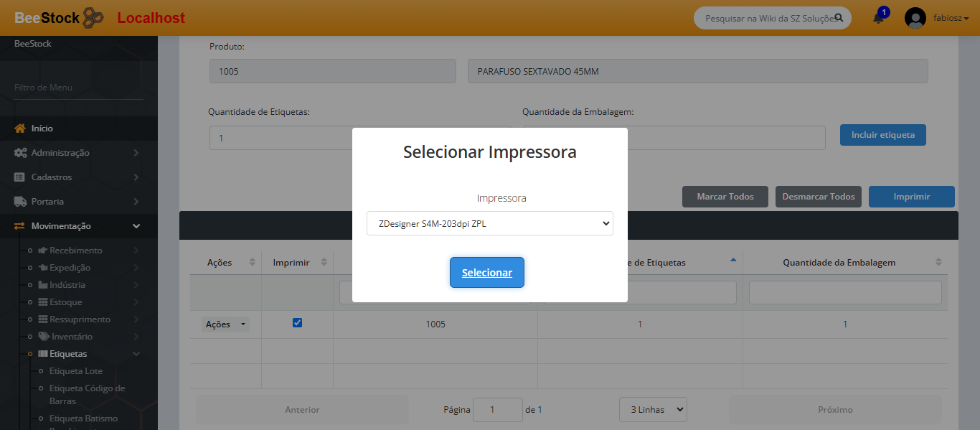The width and height of the screenshot is (980, 430).
Task: Click the Imprimir button
Action: [911, 197]
